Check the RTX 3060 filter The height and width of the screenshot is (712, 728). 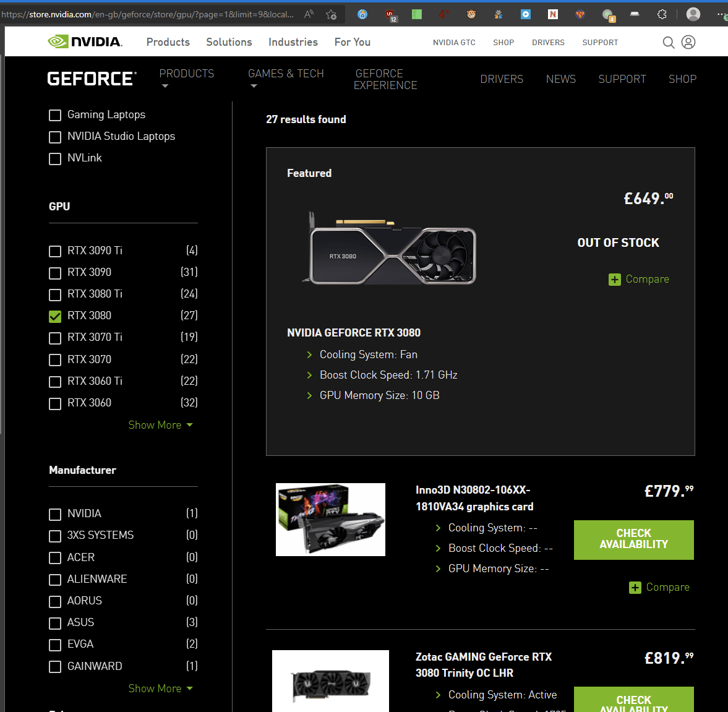tap(55, 403)
